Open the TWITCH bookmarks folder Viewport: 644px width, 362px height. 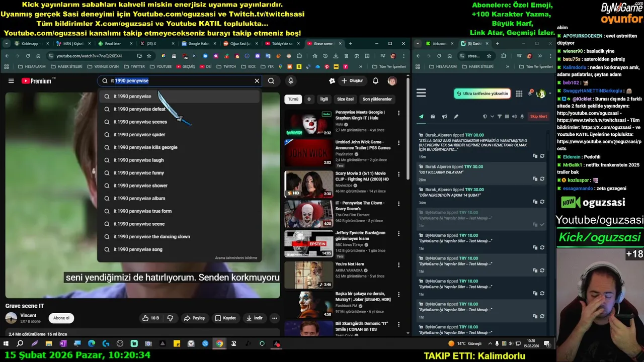pyautogui.click(x=226, y=67)
